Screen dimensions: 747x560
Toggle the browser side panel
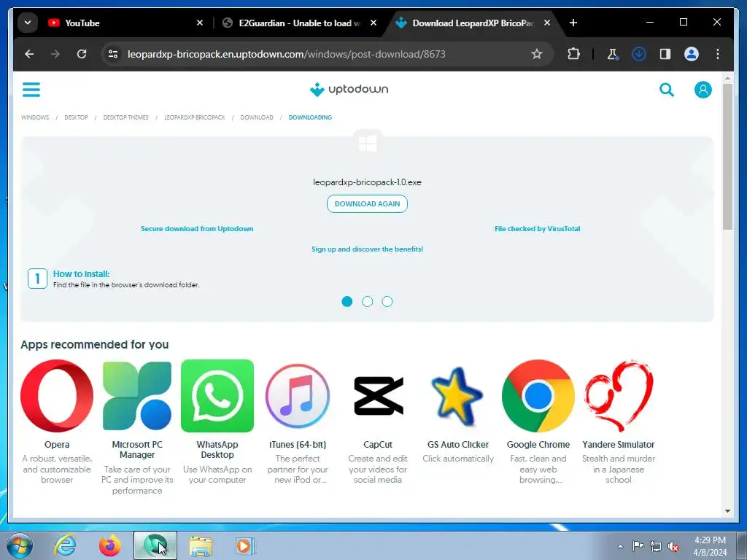point(665,54)
